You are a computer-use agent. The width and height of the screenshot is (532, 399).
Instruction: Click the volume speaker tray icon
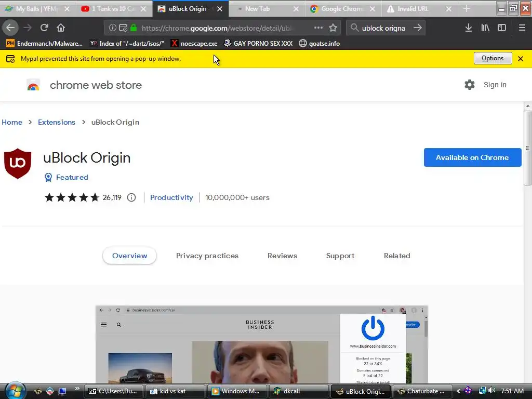click(x=492, y=391)
